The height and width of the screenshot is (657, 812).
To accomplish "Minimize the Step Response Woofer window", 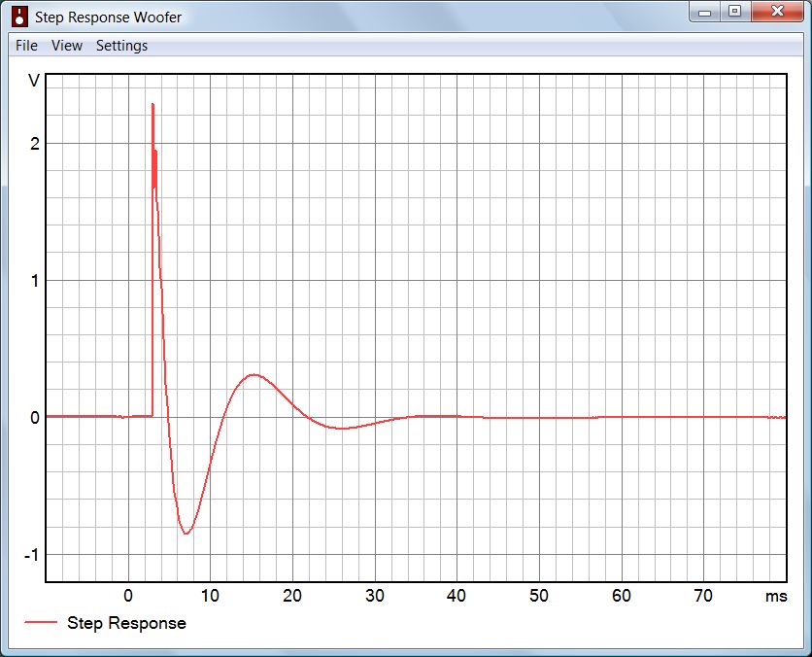I will pyautogui.click(x=704, y=12).
